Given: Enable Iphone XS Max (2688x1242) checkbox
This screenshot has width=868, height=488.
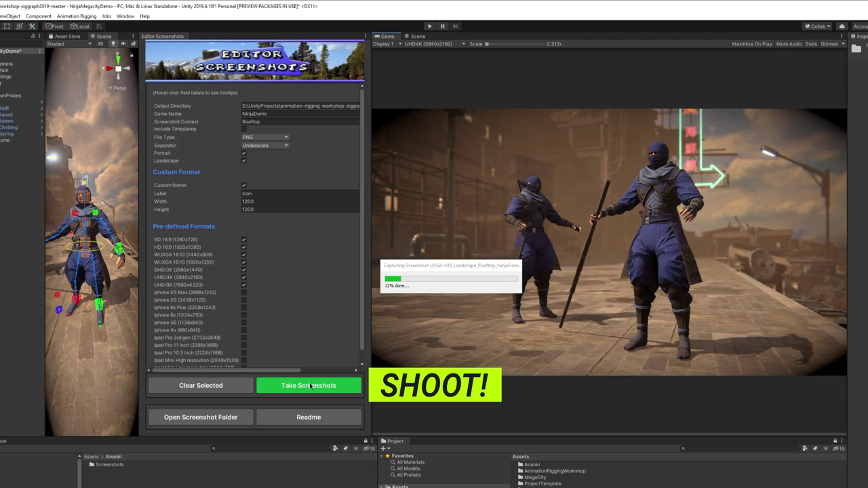Looking at the screenshot, I should tap(244, 292).
